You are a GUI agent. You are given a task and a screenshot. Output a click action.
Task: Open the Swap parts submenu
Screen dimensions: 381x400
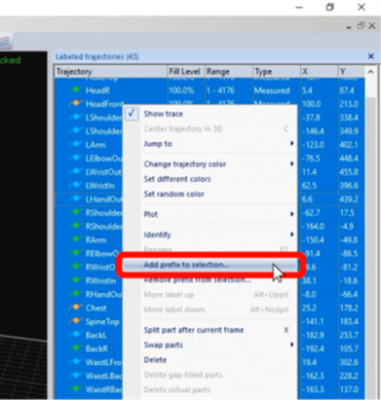point(210,345)
